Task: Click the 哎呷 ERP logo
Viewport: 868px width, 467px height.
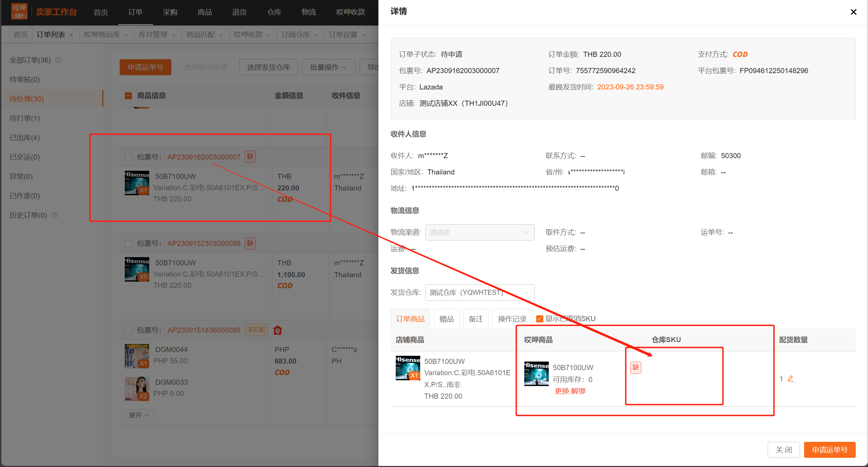Action: (x=19, y=12)
